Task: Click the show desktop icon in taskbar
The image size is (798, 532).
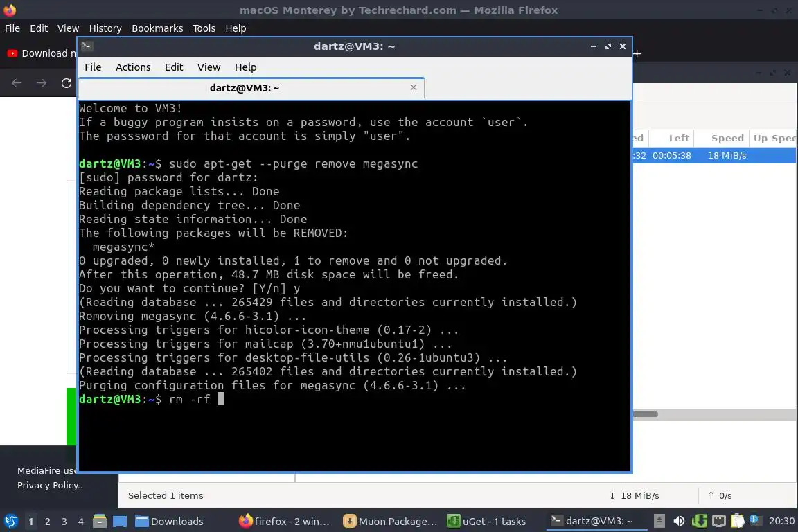Action: pos(120,521)
